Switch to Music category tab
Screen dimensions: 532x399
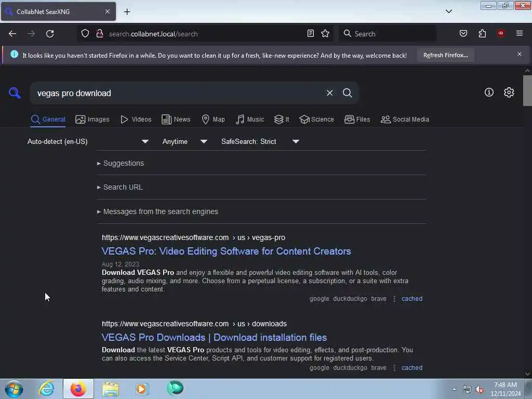tap(250, 119)
